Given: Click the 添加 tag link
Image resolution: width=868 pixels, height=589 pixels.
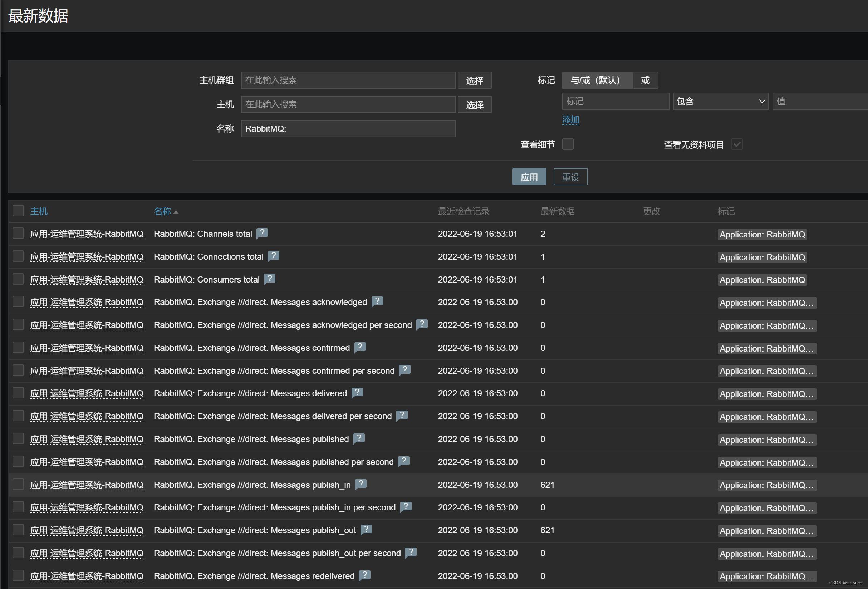Looking at the screenshot, I should pos(571,120).
